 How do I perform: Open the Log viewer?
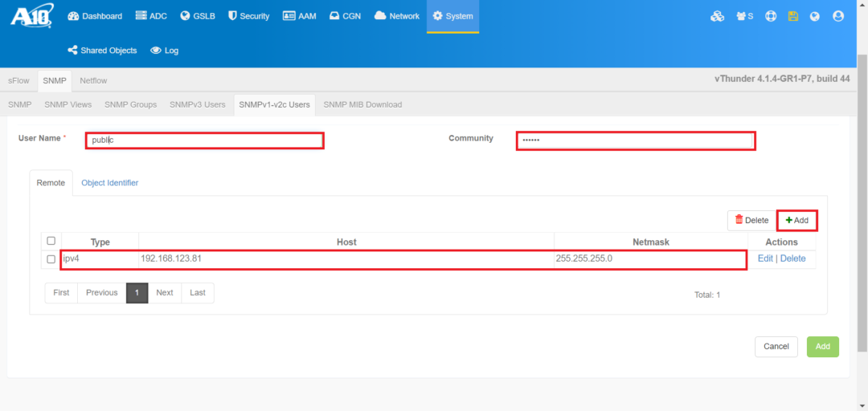tap(165, 51)
